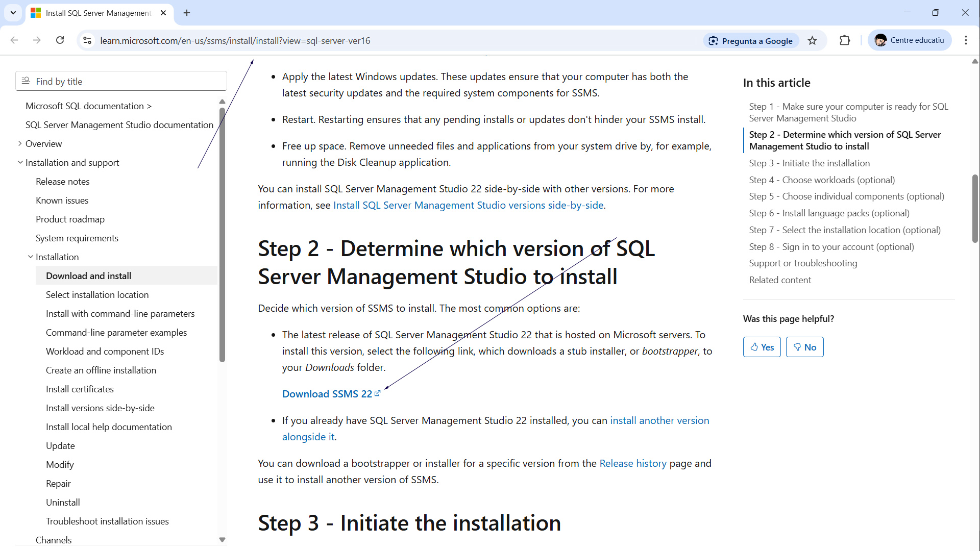Open the tab search dropdown arrow
The height and width of the screenshot is (551, 980).
pos(13,13)
